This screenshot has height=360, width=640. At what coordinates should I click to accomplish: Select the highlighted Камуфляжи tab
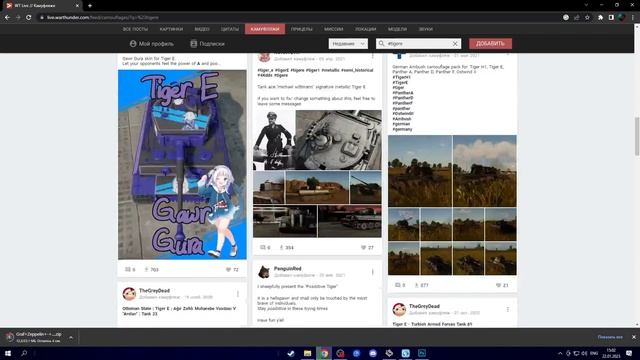[x=265, y=29]
